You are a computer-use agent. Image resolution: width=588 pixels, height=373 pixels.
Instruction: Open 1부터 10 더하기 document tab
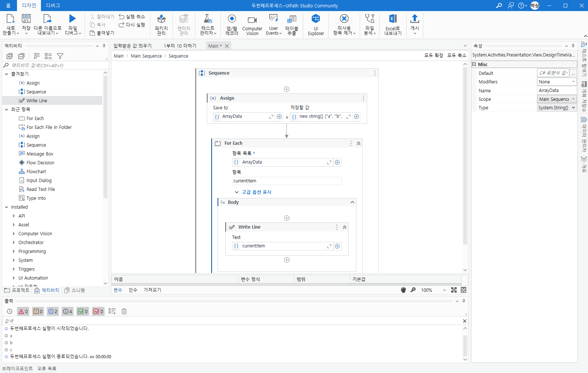point(180,46)
